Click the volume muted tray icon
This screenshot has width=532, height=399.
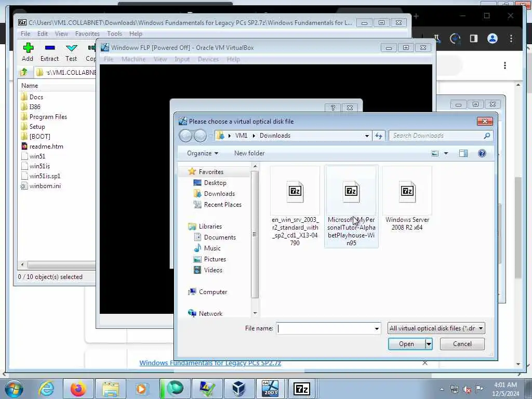click(x=467, y=390)
